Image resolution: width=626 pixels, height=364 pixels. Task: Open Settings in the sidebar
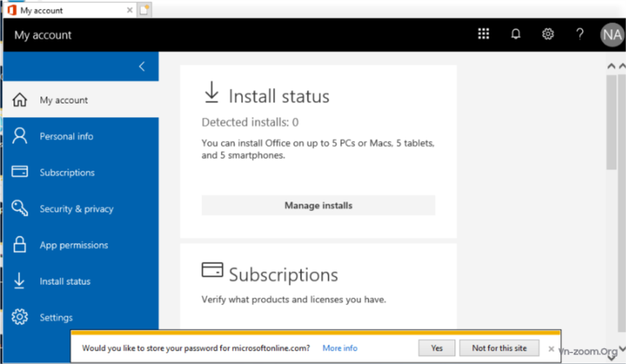click(x=56, y=318)
